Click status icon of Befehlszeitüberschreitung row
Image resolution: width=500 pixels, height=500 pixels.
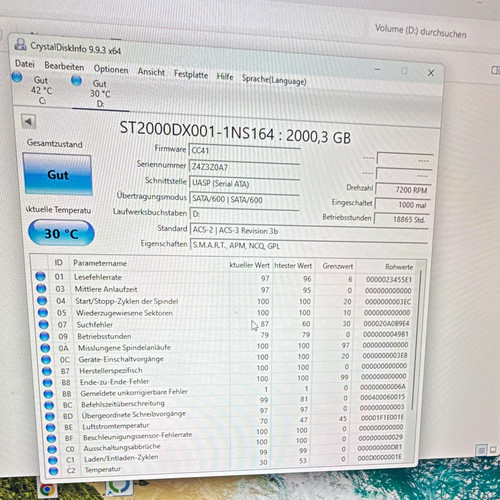49,405
